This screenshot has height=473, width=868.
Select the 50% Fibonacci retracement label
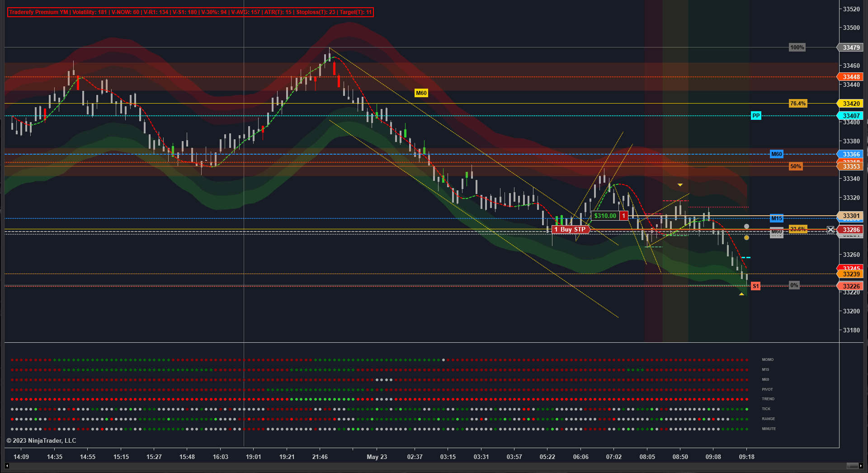pos(796,166)
